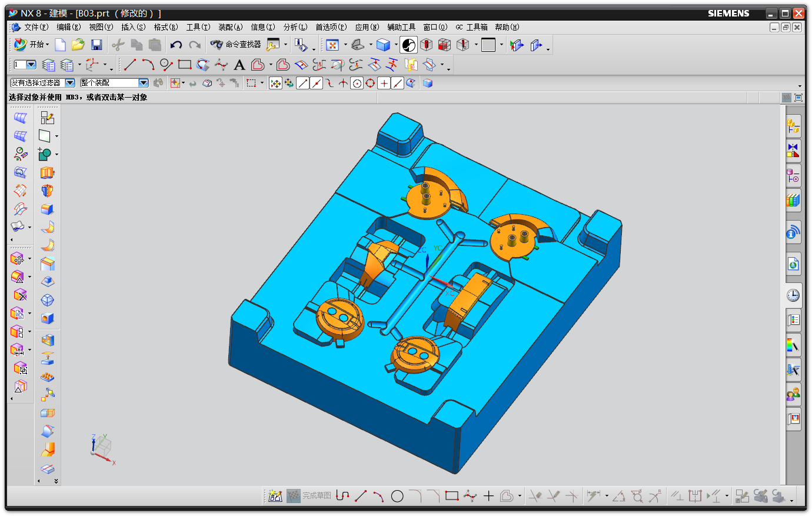Expand the Start (开始) dropdown
Image resolution: width=812 pixels, height=516 pixels.
point(32,45)
